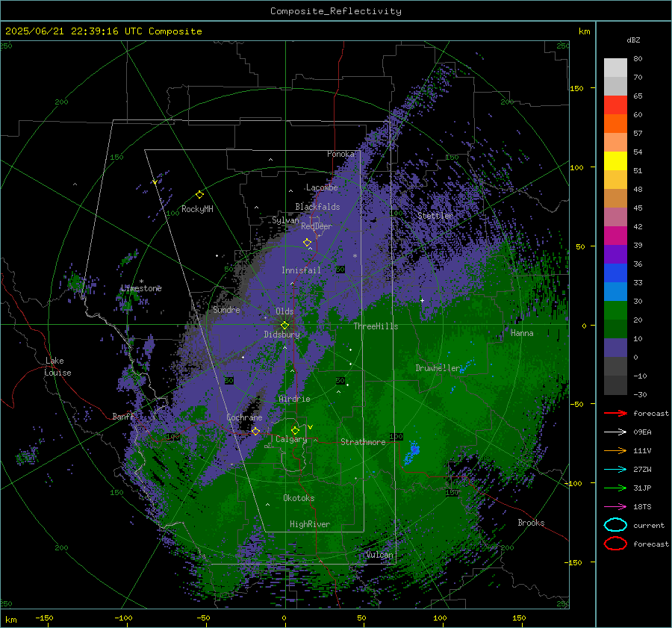Click the orange 111V arrow icon
672x628 pixels.
[x=615, y=450]
